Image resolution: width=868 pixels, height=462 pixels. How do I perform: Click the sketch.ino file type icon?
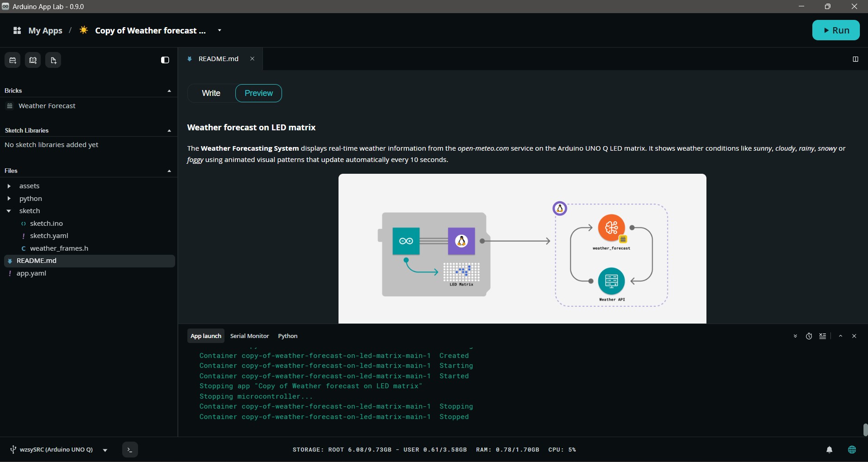pyautogui.click(x=24, y=224)
